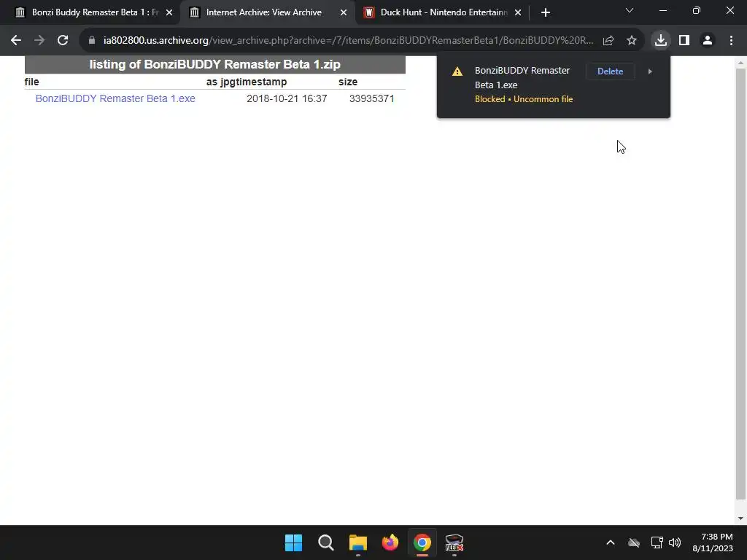The image size is (747, 560).
Task: Delete the blocked download
Action: pos(610,71)
